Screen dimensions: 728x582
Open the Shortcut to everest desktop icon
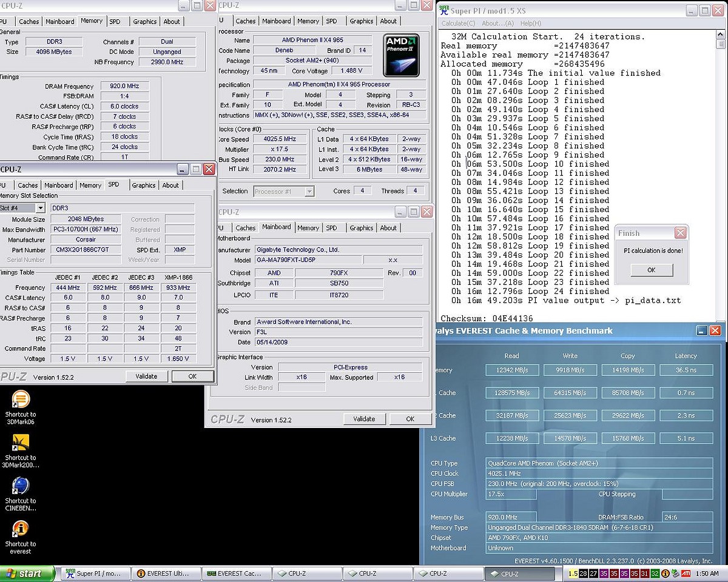pyautogui.click(x=20, y=537)
